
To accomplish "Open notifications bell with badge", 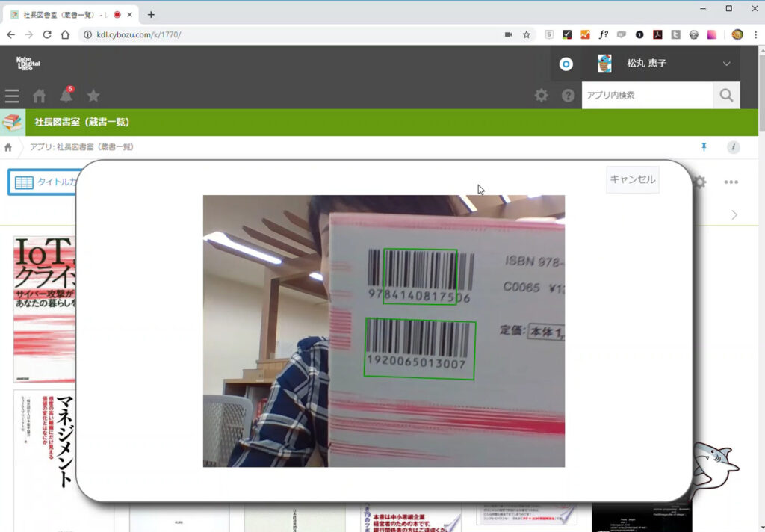I will (66, 95).
